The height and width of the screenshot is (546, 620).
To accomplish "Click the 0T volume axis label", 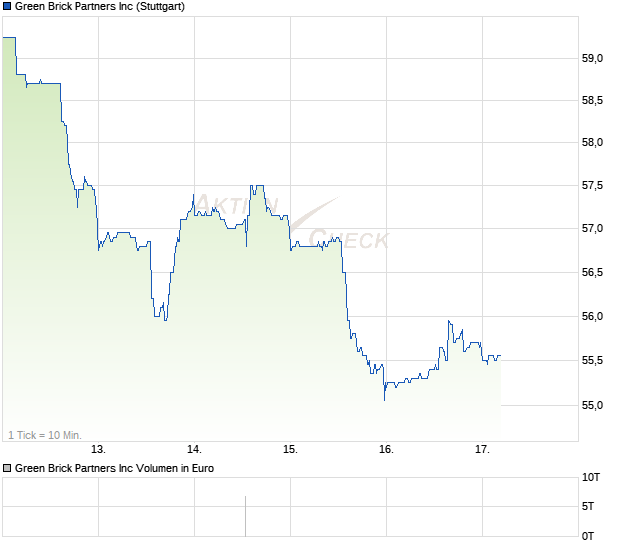I will (x=588, y=537).
